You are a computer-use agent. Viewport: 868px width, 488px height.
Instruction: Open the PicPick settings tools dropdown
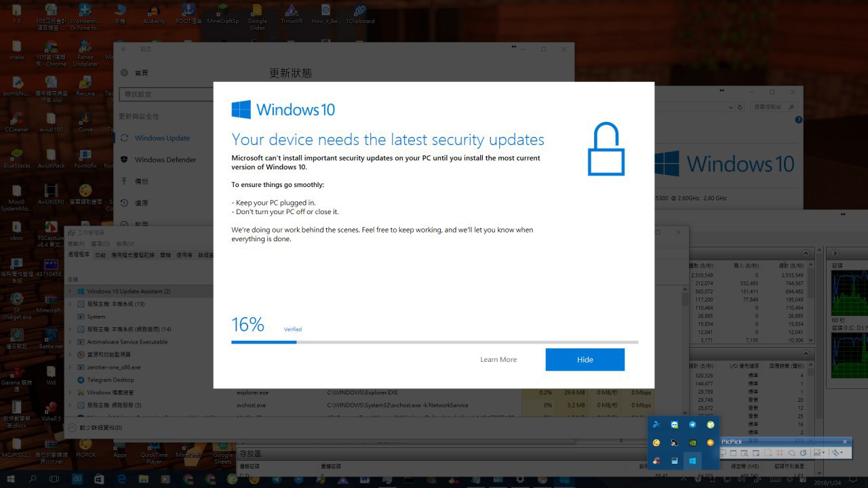click(839, 453)
